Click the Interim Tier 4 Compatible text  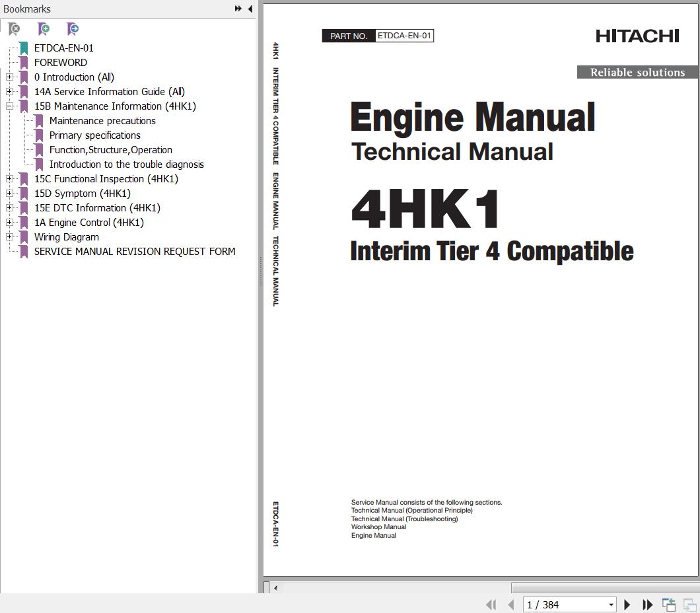click(x=492, y=251)
